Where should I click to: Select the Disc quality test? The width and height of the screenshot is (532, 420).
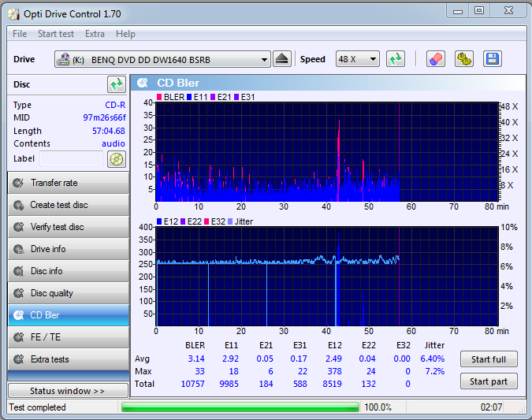tap(69, 293)
